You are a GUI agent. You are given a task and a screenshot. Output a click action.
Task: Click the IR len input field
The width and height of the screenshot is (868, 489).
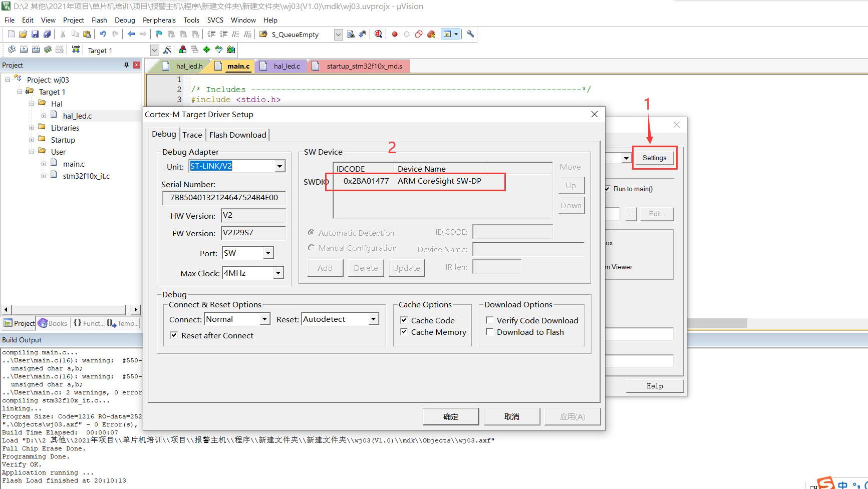[497, 267]
